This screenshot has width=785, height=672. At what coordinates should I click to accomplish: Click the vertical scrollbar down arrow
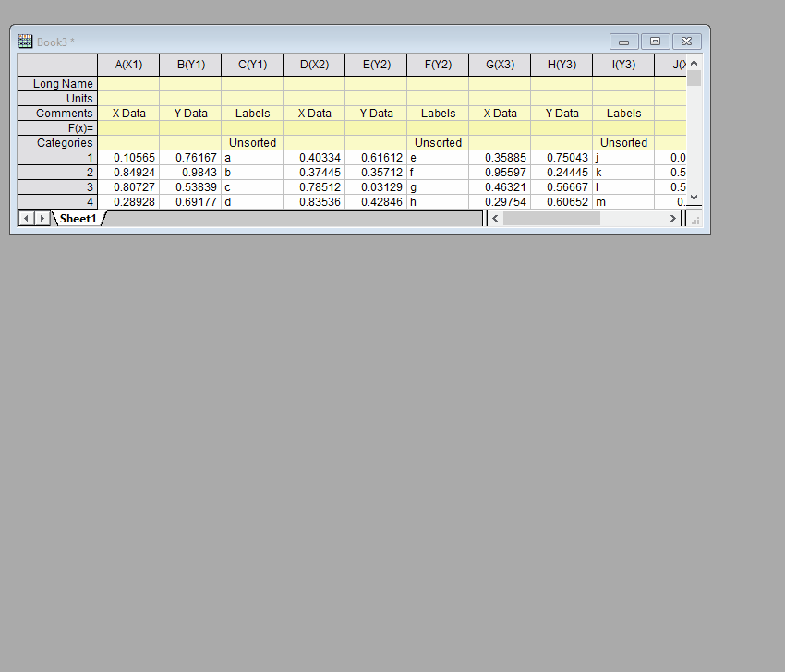[693, 198]
